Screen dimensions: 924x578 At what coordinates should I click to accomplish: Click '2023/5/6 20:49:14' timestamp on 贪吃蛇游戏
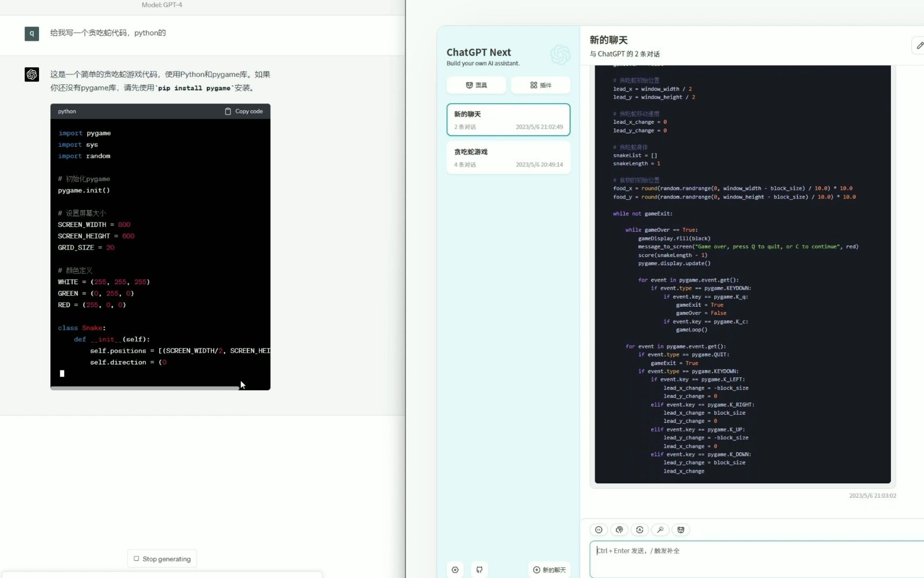(539, 165)
